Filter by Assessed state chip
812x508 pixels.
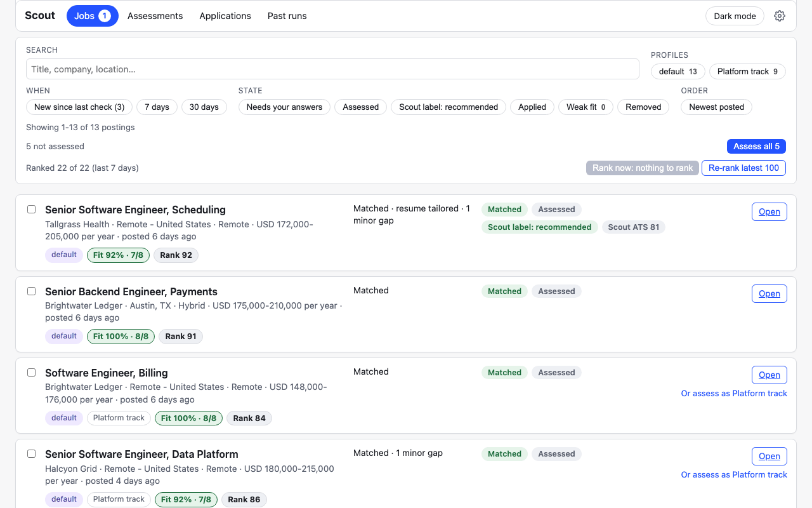(x=361, y=107)
